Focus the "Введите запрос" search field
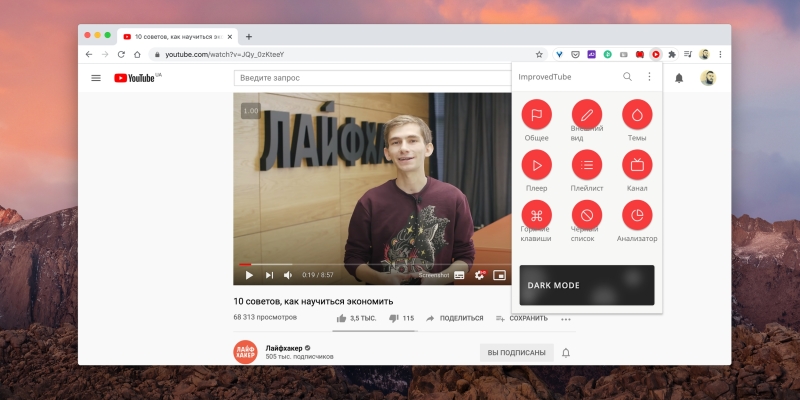 (x=372, y=78)
